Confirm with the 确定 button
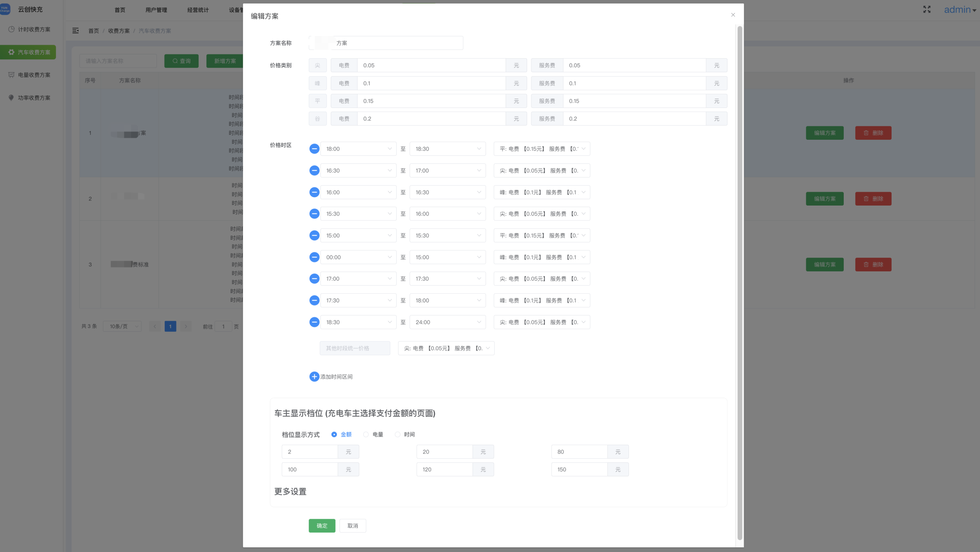 tap(322, 526)
